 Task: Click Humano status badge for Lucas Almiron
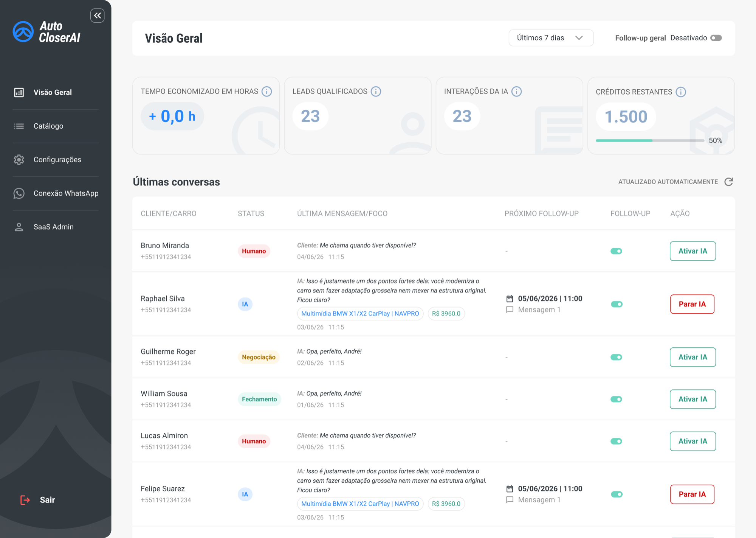pyautogui.click(x=254, y=441)
